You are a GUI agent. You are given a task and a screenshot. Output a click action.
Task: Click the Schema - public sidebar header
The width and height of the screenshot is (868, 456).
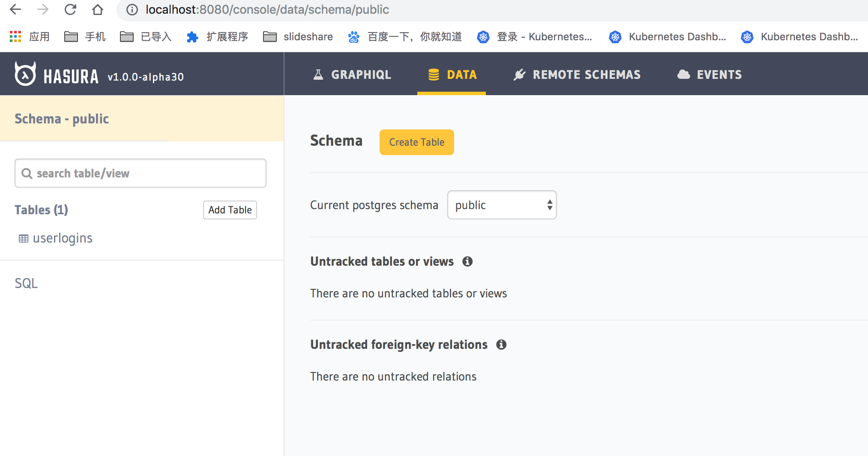[141, 119]
